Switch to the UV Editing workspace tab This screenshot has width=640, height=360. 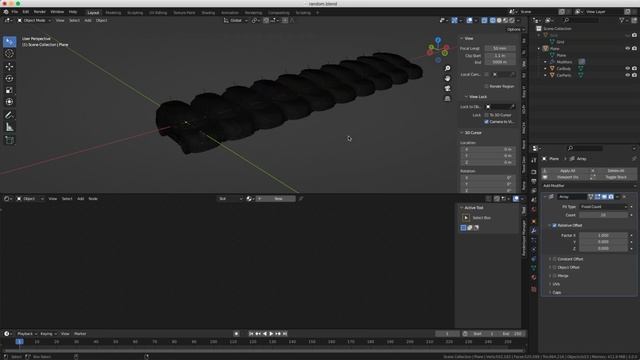tap(158, 13)
